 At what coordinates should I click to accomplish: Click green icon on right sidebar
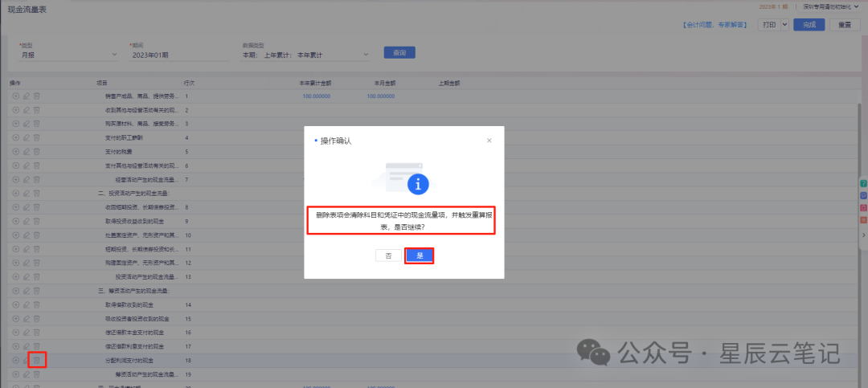864,184
